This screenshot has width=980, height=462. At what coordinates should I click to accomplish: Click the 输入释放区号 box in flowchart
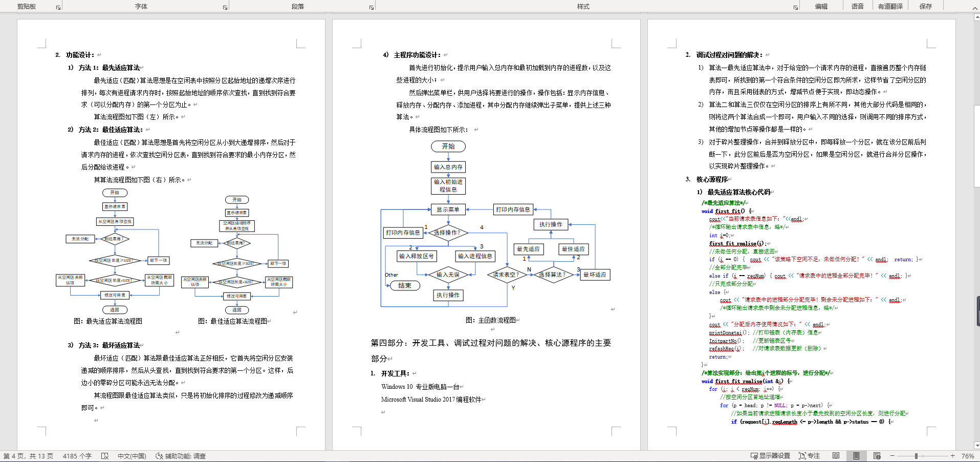(x=417, y=256)
